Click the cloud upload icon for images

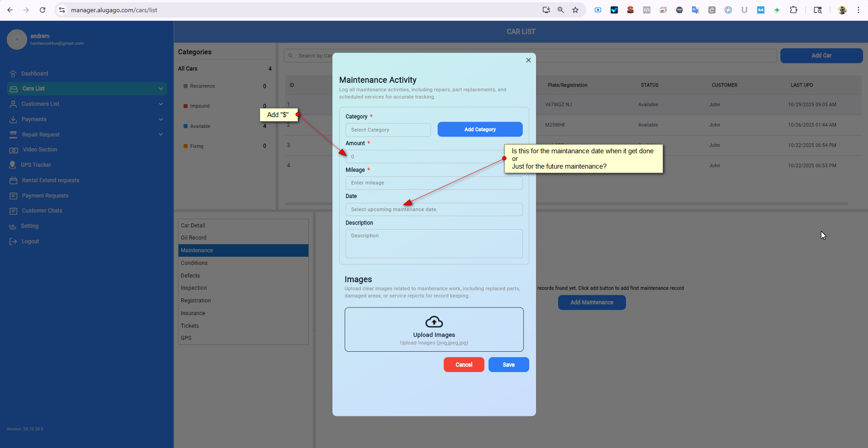[x=434, y=322]
